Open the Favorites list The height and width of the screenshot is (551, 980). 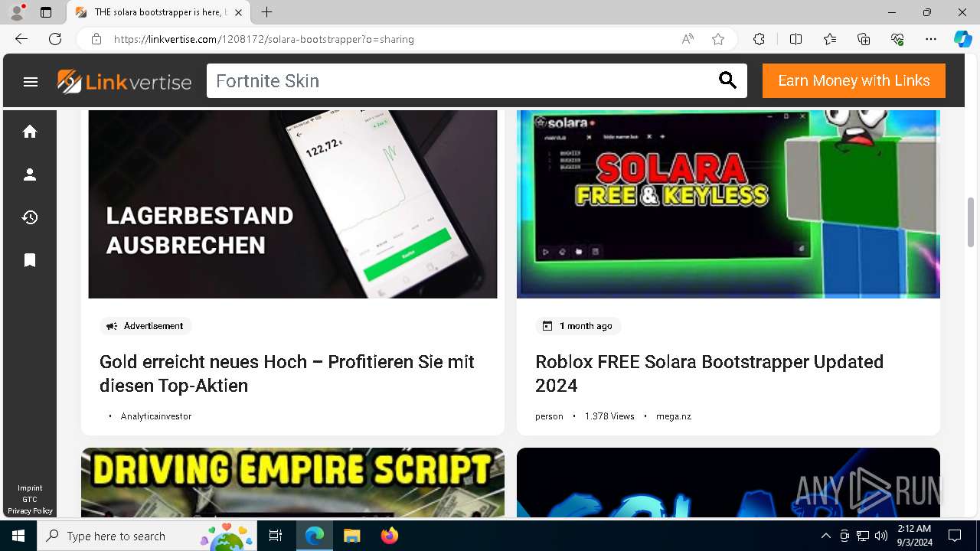click(830, 39)
